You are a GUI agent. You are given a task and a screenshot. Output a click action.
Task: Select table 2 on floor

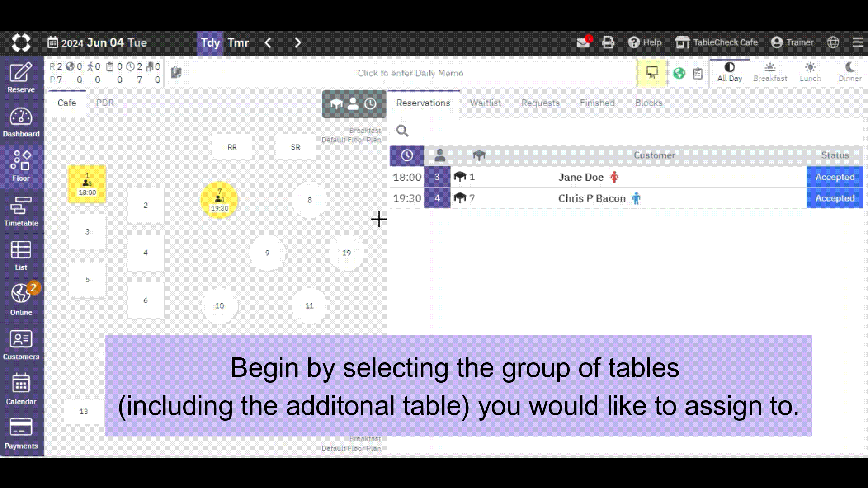146,205
